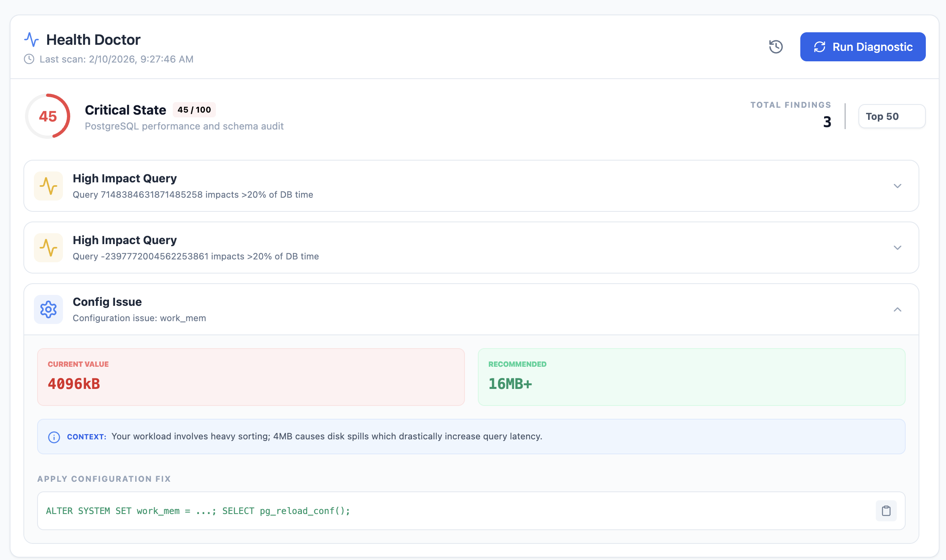Select the Query -2397772004562253861 finding row

coord(196,257)
